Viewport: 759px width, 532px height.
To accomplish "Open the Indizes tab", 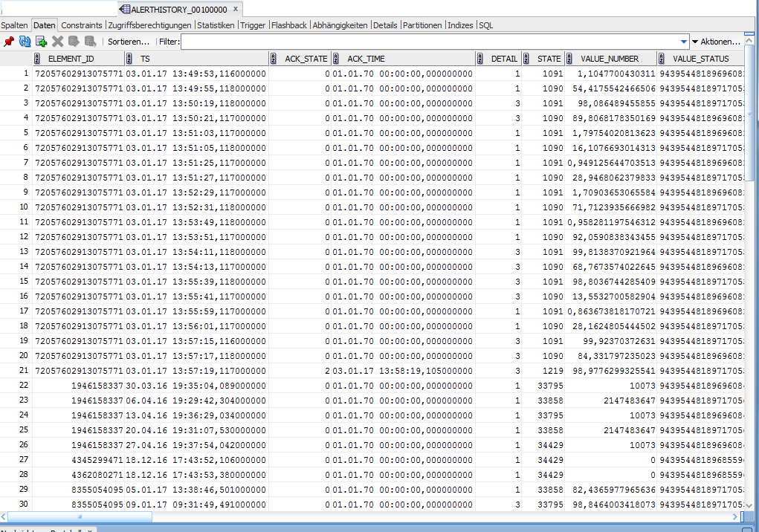I will click(460, 25).
